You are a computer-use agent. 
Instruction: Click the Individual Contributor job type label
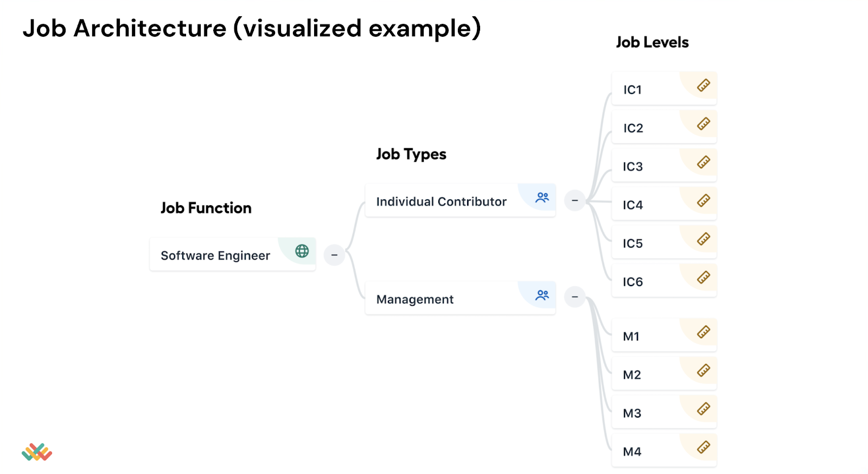441,202
